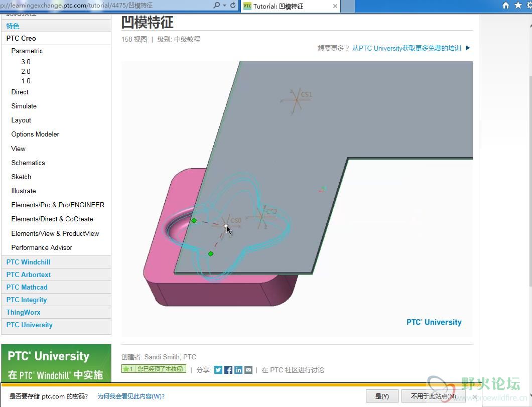532x407 pixels.
Task: Reload page with refresh icon
Action: [233, 6]
